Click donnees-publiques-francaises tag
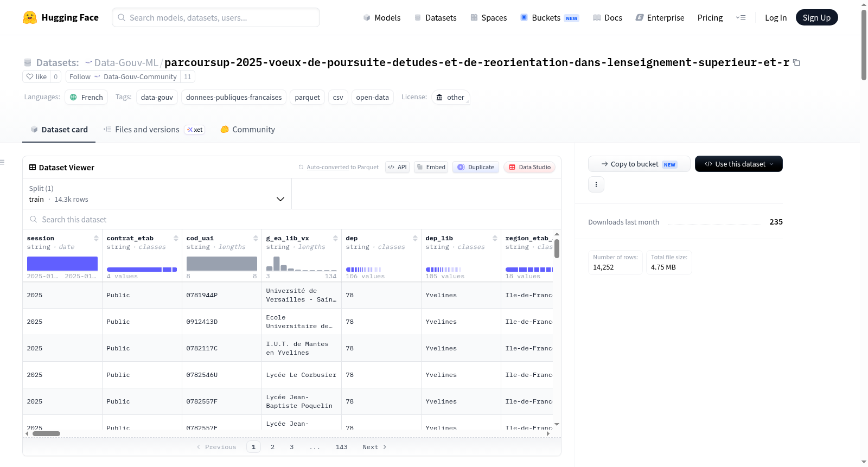The width and height of the screenshot is (868, 467). 234,97
